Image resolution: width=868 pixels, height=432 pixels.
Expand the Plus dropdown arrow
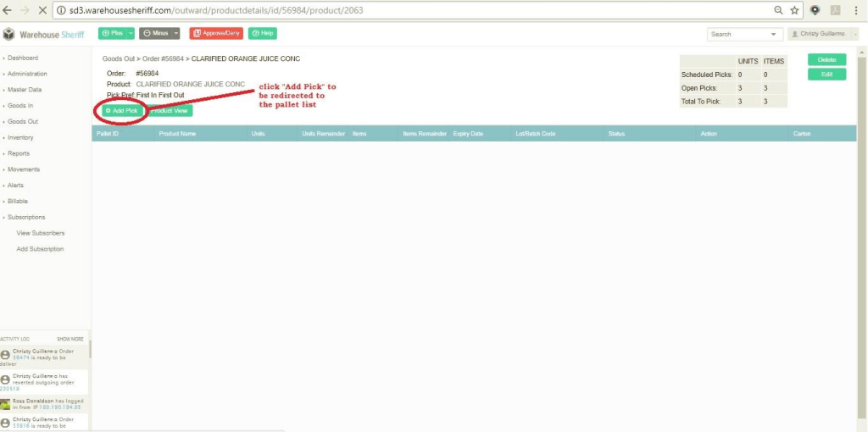pyautogui.click(x=131, y=33)
